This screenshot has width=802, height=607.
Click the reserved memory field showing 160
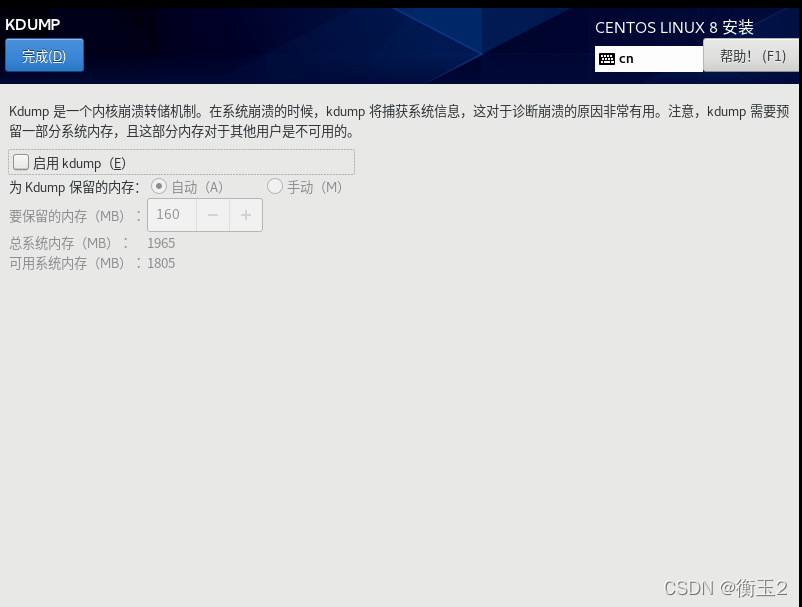(172, 215)
